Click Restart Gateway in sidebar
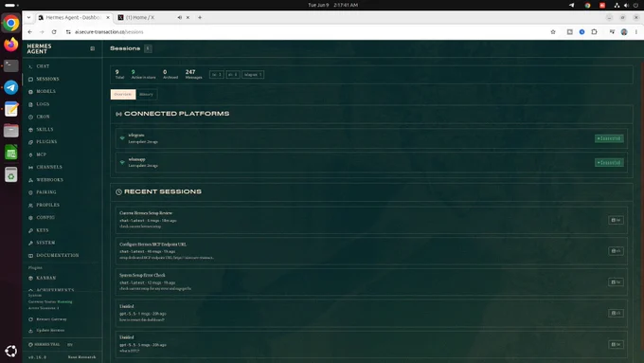Screen dimensions: 644x363 (51, 319)
